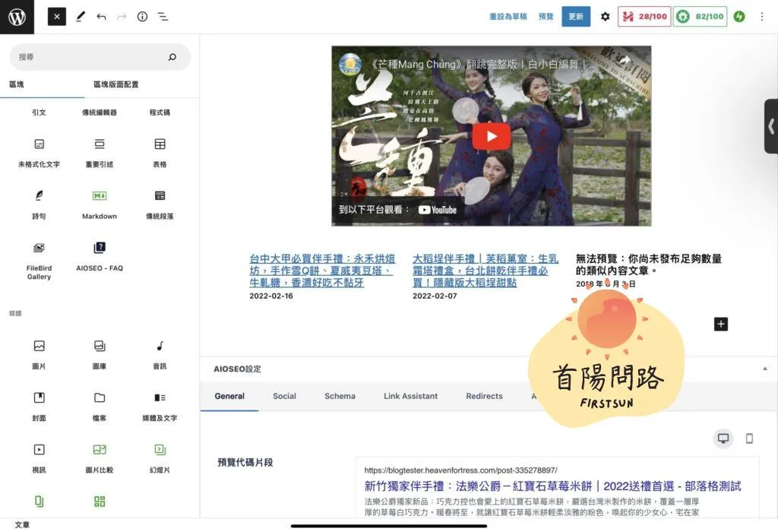Image resolution: width=778 pixels, height=532 pixels.
Task: Add a Table (表格) block
Action: point(160,151)
